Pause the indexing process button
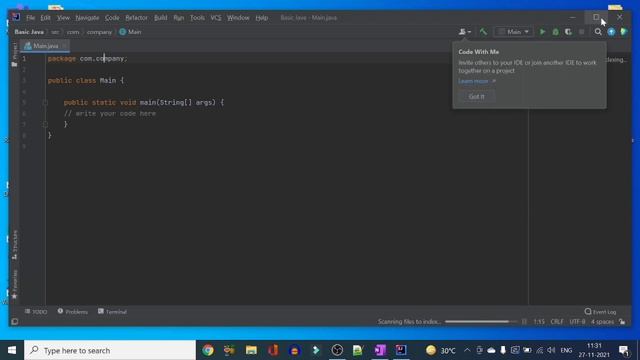 [524, 322]
